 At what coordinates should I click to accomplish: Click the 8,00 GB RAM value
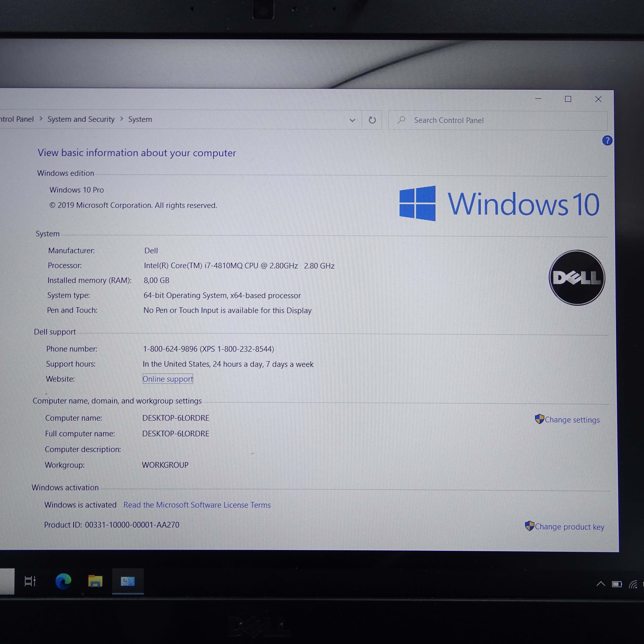(156, 280)
